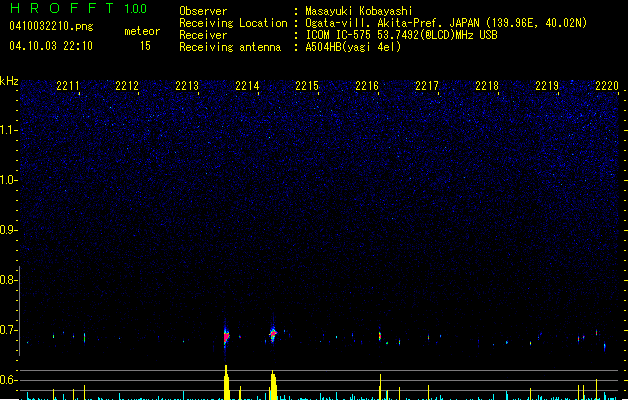Viewport: 629px width, 400px height.
Task: Click the 0.6 kHz axis label
Action: [8, 380]
